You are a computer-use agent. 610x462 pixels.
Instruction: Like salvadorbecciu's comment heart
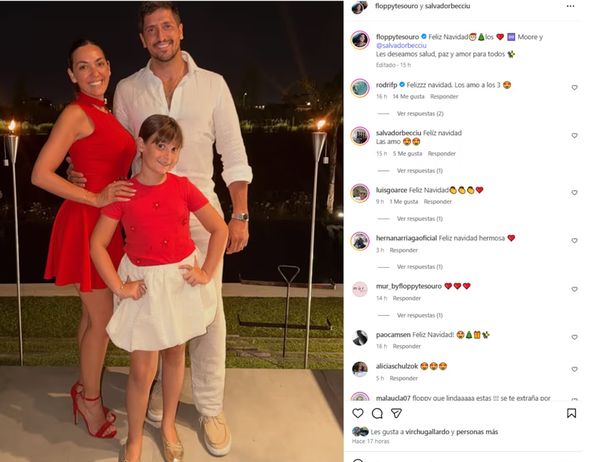tap(574, 136)
